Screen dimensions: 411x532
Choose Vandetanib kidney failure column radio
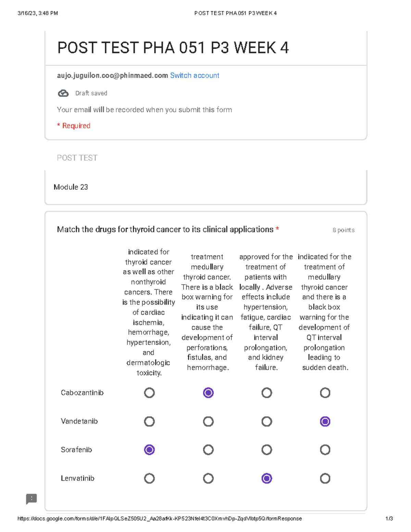pos(267,421)
